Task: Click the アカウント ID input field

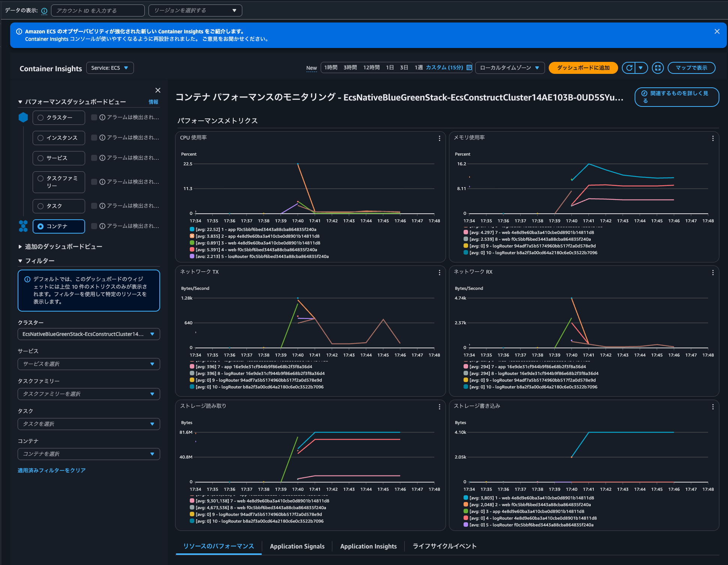Action: click(x=98, y=10)
